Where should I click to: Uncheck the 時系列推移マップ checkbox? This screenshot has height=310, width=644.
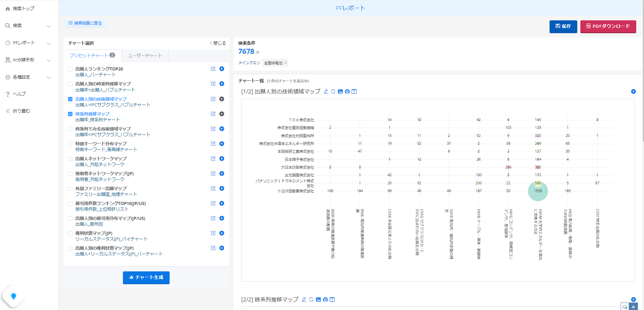pyautogui.click(x=70, y=114)
